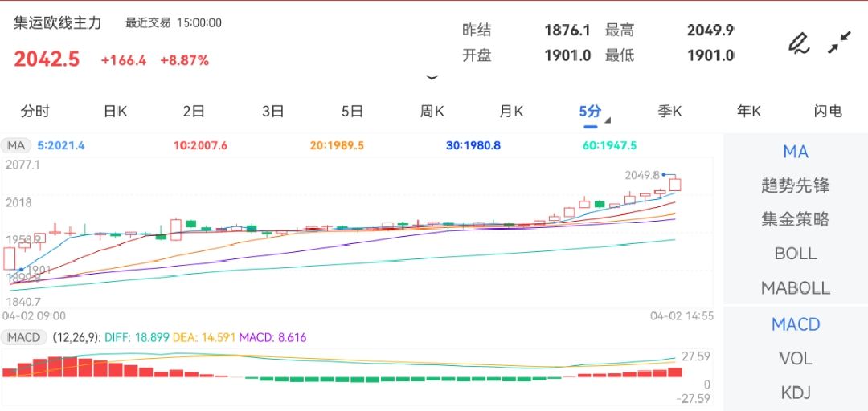Expand quote details with the down chevron

[432, 78]
